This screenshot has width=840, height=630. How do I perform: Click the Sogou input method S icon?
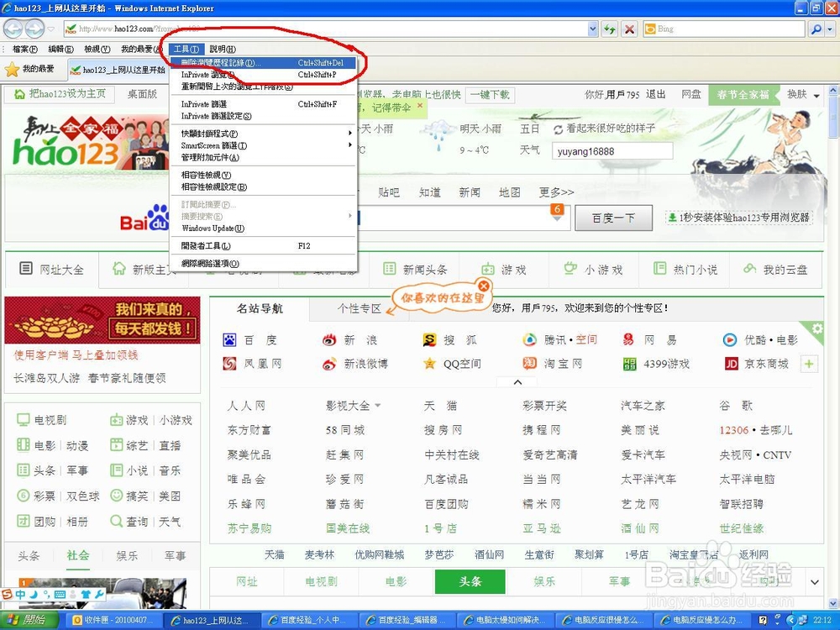pyautogui.click(x=7, y=594)
